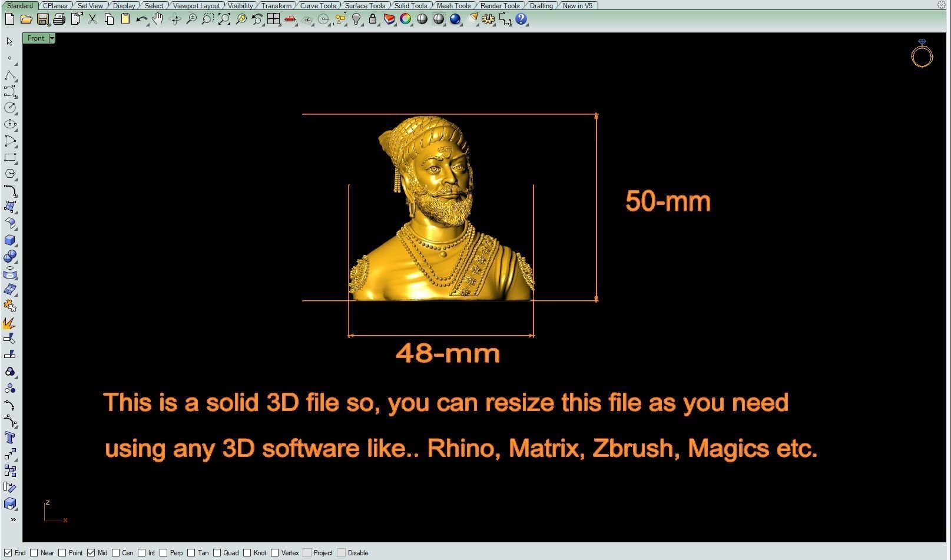Viewport: 951px width, 560px height.
Task: Click the Zoom Selected icon
Action: tap(241, 19)
